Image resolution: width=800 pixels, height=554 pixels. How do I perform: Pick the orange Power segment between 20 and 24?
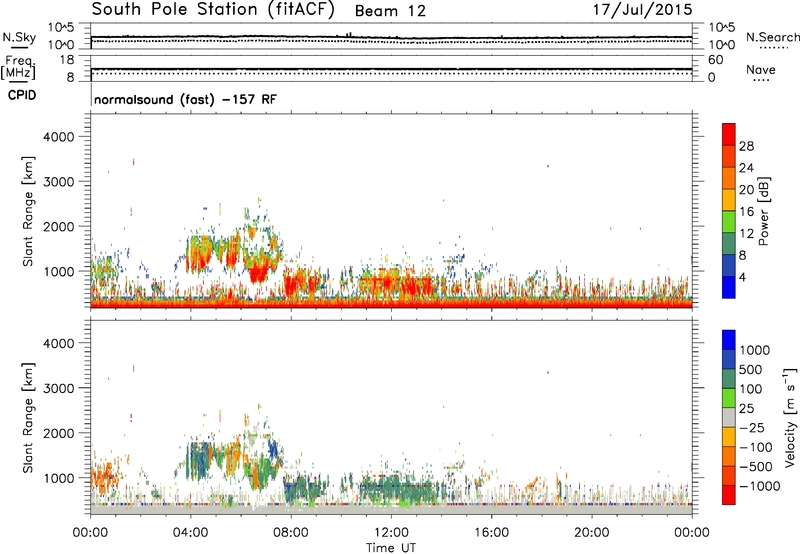tap(729, 178)
